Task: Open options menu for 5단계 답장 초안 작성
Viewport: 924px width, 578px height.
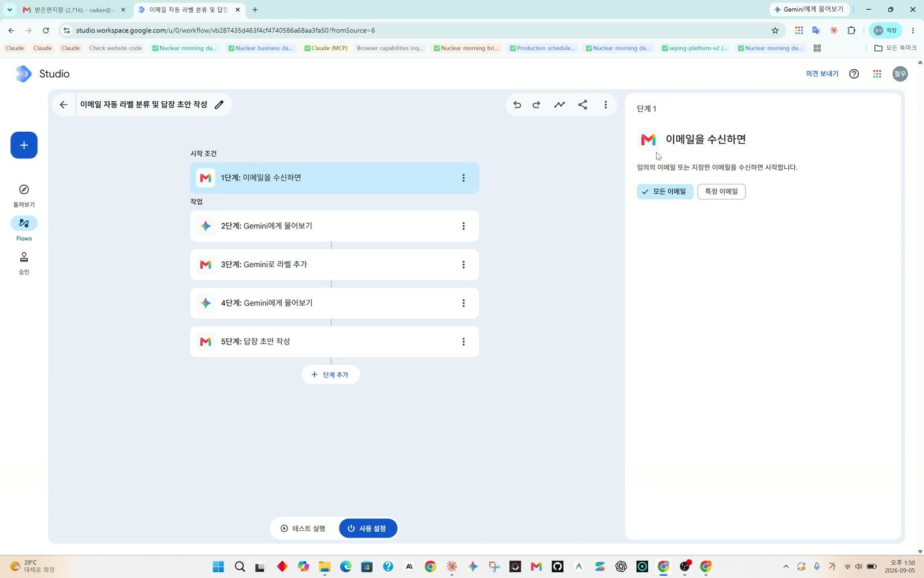Action: point(463,342)
